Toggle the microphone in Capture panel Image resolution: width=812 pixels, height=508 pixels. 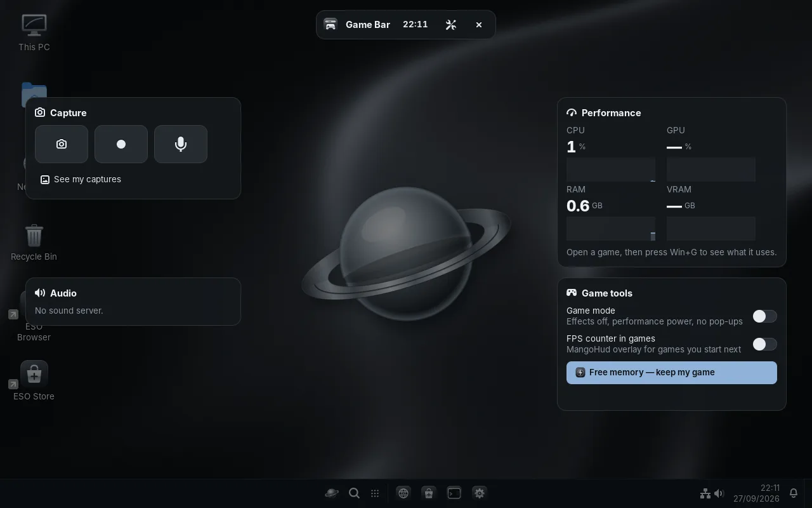[x=181, y=144]
